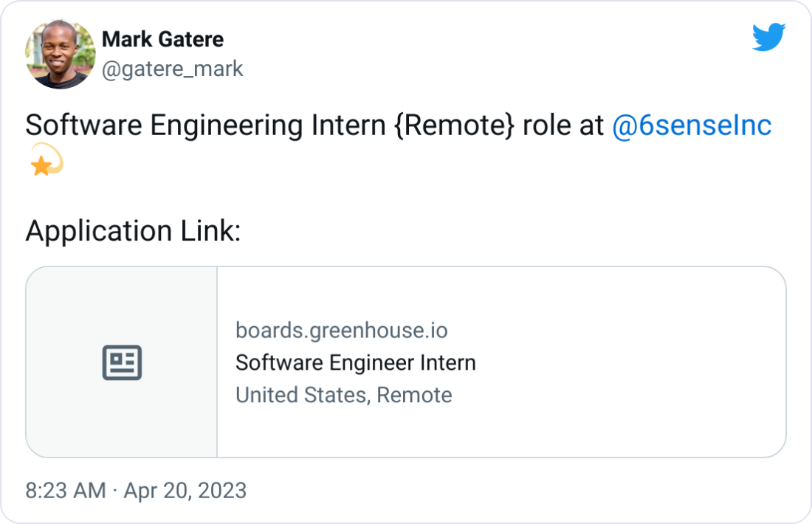Click the @gatere_mark handle
Screen dimensions: 812x524
(173, 69)
